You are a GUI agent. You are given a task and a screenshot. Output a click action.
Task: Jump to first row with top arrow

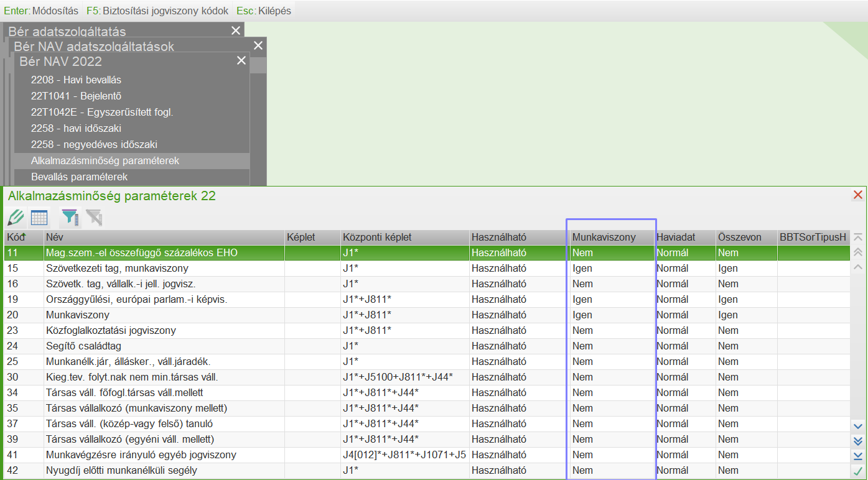(x=858, y=238)
